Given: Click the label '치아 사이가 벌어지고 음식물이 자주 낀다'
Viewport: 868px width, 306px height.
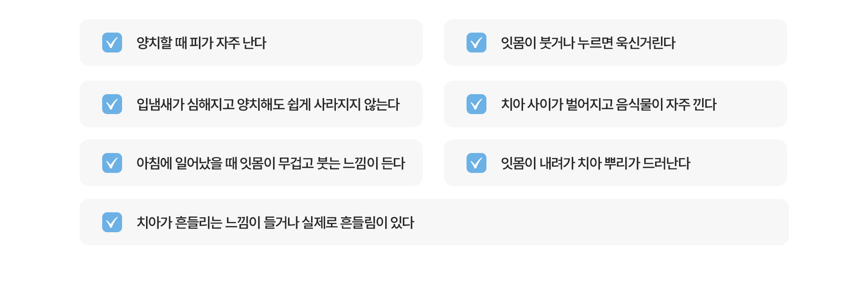Looking at the screenshot, I should (609, 105).
